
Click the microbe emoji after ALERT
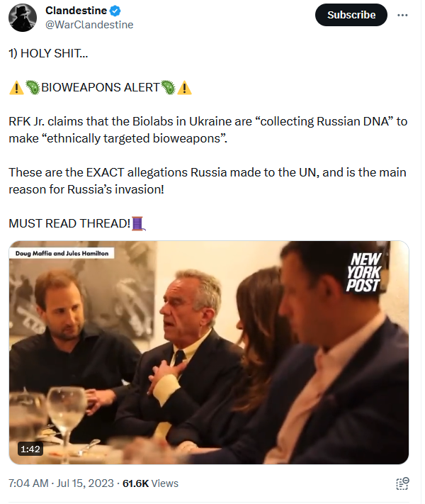168,87
